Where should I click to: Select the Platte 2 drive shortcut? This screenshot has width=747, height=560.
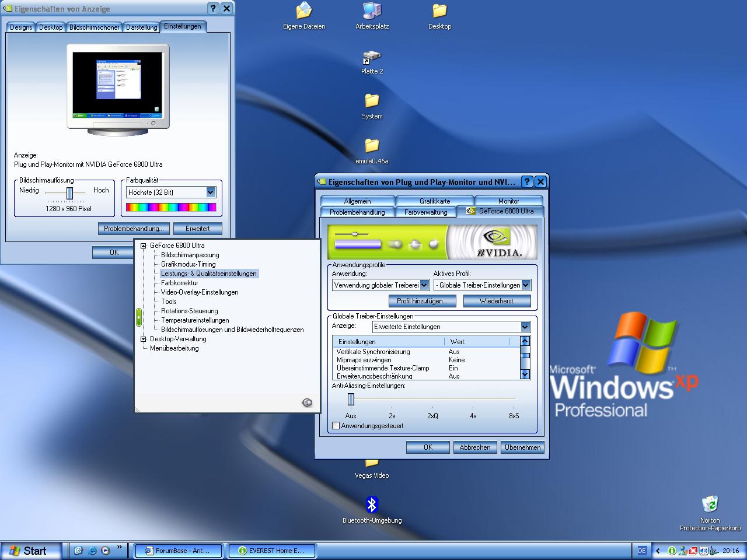pos(372,61)
